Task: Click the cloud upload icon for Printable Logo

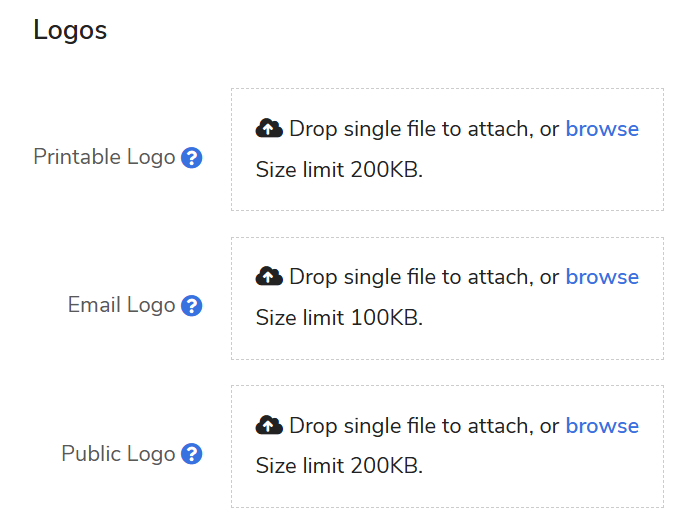Action: coord(268,129)
